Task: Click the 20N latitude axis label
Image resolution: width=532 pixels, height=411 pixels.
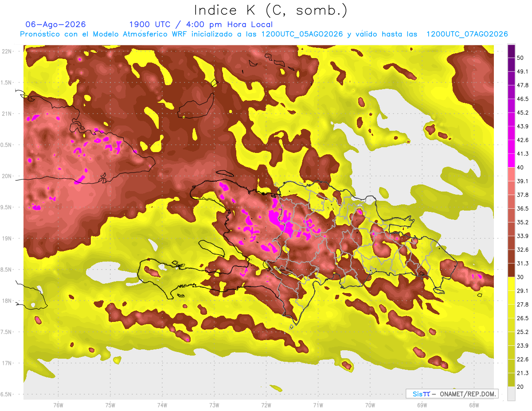Action: (x=7, y=176)
